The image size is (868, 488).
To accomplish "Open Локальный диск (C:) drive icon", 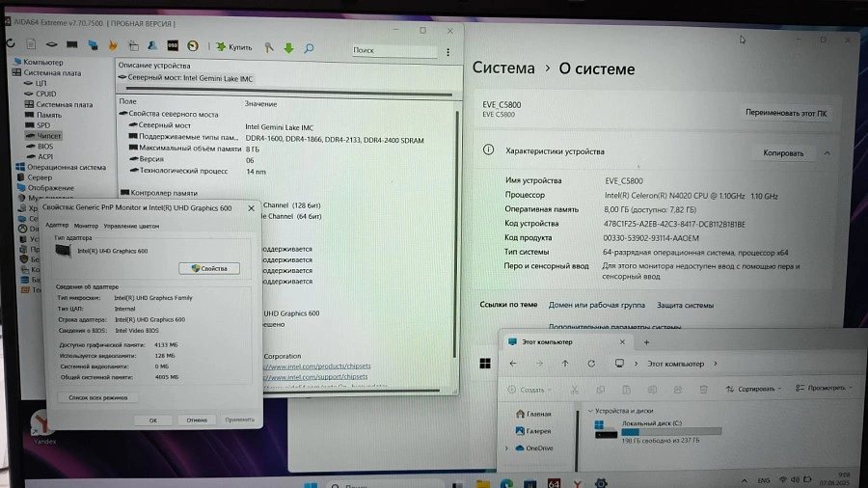I will coord(605,430).
